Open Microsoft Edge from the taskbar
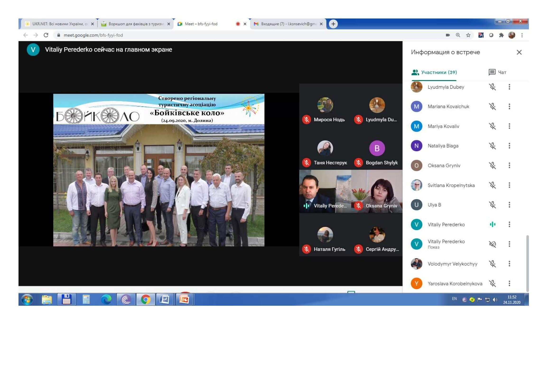Viewport: 555px width, 392px height. click(106, 300)
